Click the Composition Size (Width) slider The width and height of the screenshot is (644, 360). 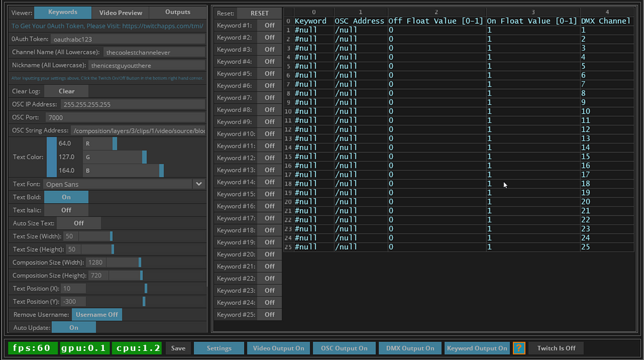click(x=156, y=262)
